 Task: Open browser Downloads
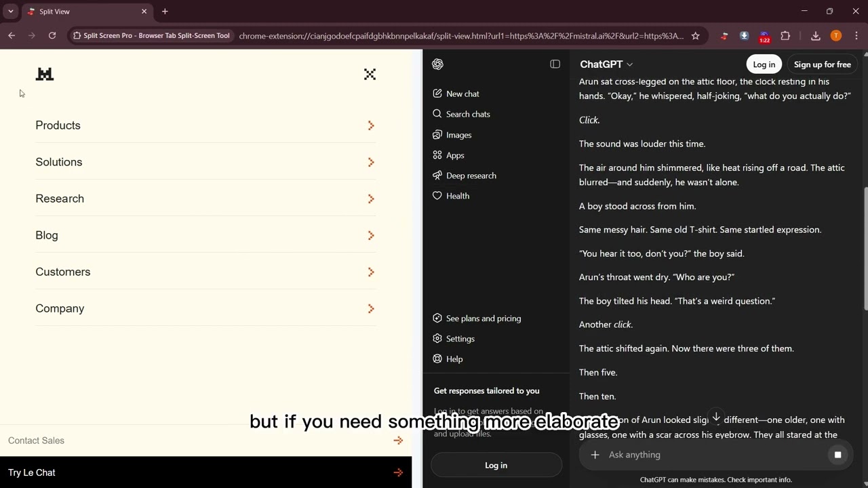(x=816, y=36)
